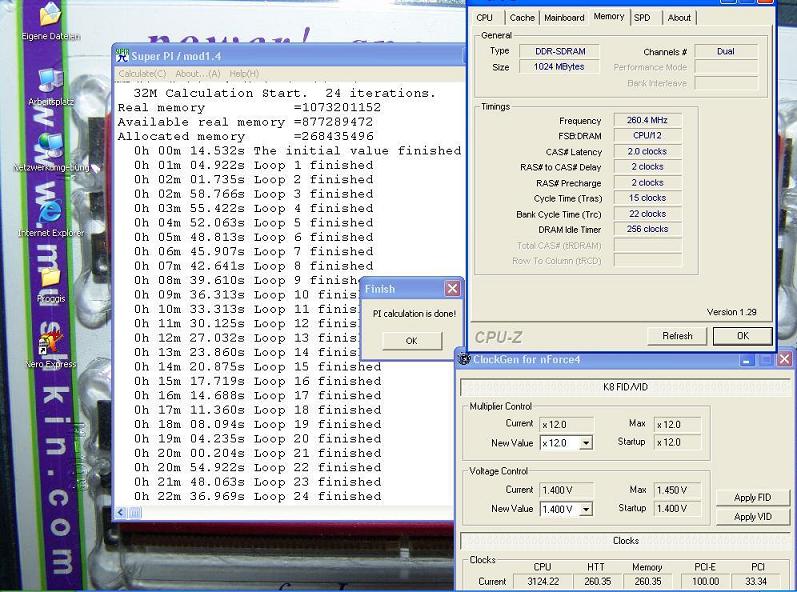Click the current HTT clock value 260.35

[597, 581]
